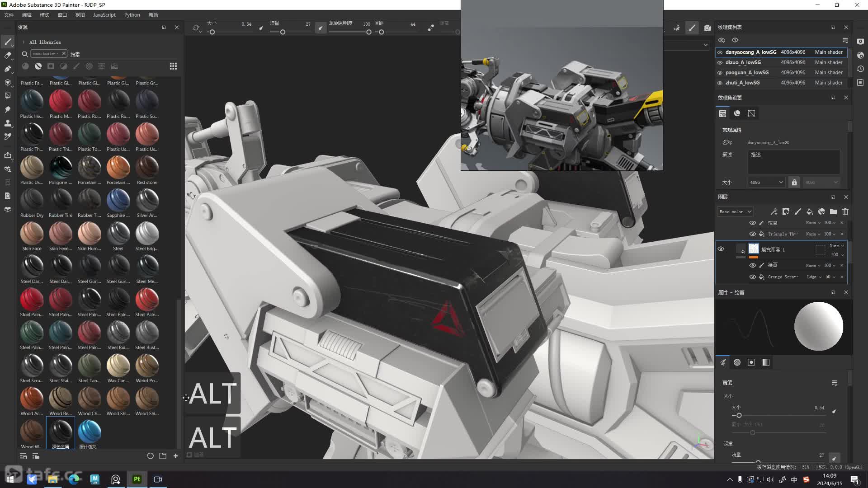This screenshot has width=868, height=488.
Task: Open the Python menu
Action: [x=132, y=15]
